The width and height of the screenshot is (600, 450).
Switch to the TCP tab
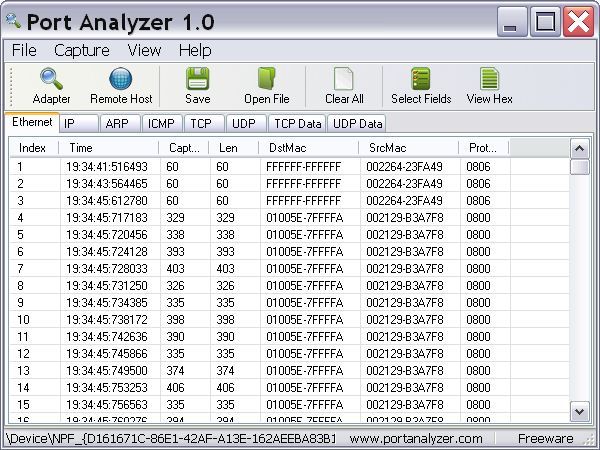coord(204,124)
